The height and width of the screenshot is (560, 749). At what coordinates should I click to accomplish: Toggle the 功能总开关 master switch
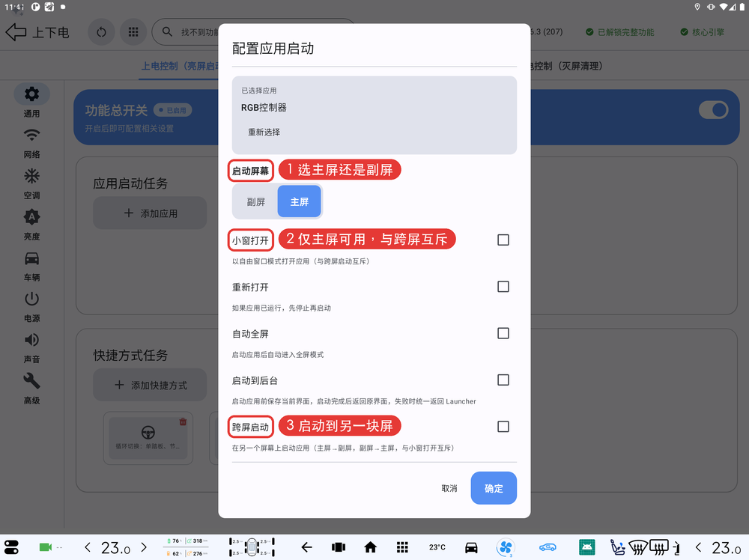713,110
